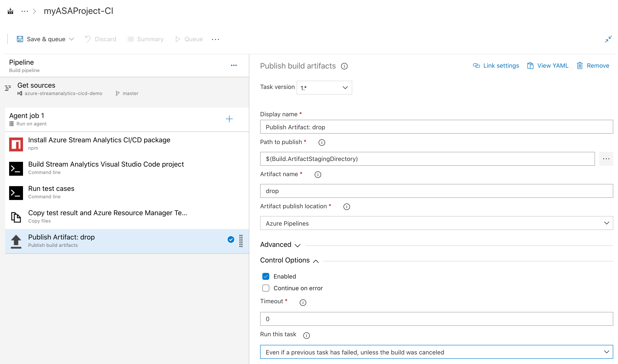Click the Copy files task icon
Image resolution: width=618 pixels, height=364 pixels.
point(16,216)
